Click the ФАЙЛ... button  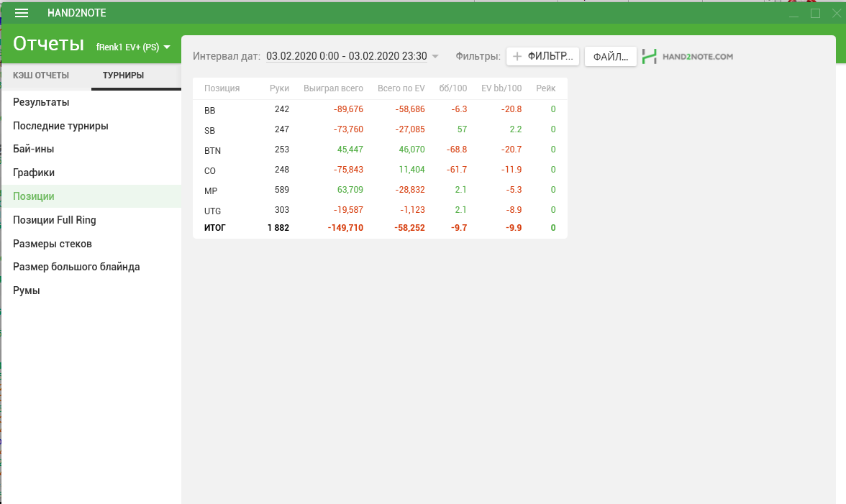point(610,56)
